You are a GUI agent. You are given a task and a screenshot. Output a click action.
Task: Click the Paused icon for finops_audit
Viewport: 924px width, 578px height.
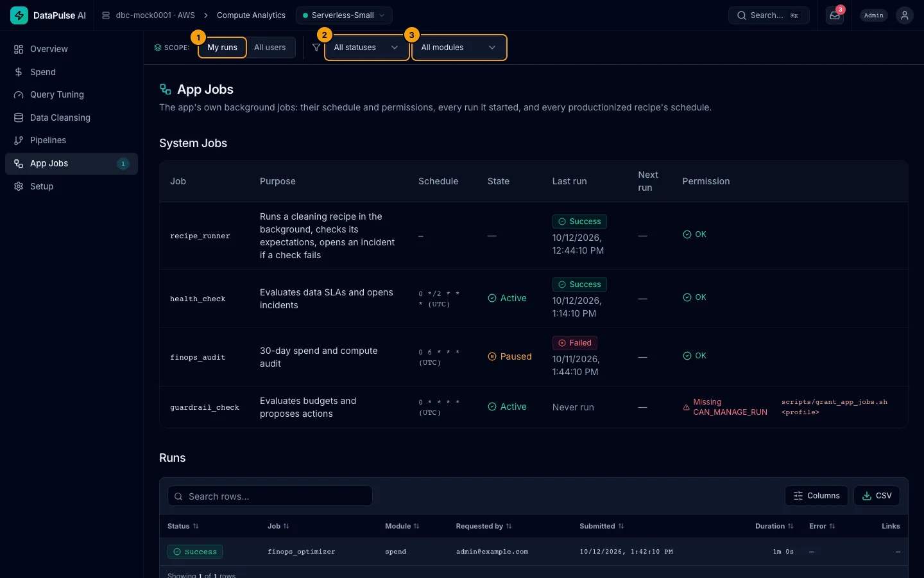pyautogui.click(x=492, y=356)
